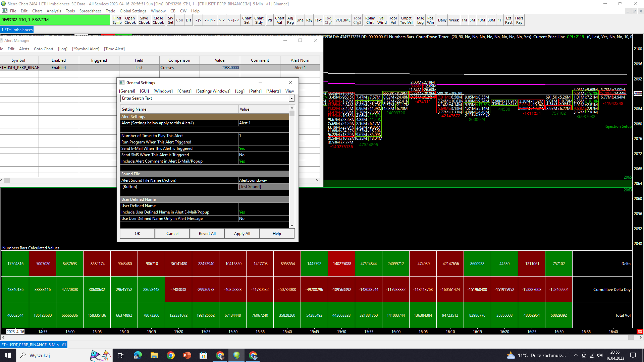The image size is (644, 362).
Task: Click the Find Symb toolbar button
Action: click(117, 20)
